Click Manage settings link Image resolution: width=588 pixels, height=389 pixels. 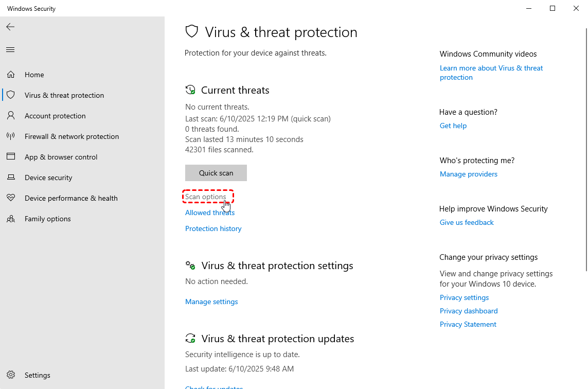(x=211, y=302)
